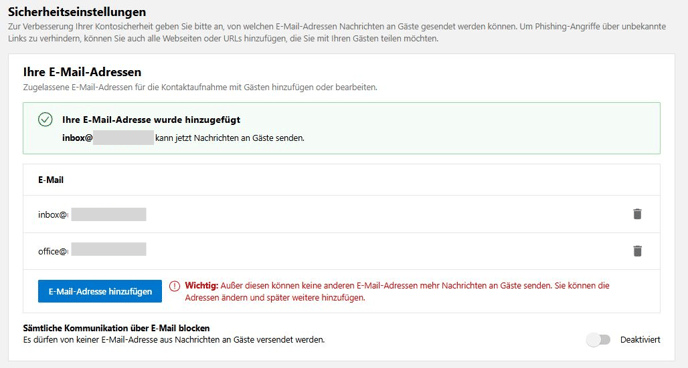This screenshot has height=368, width=688.
Task: Click the 'Sicherheitseinstellungen' page heading
Action: 77,12
